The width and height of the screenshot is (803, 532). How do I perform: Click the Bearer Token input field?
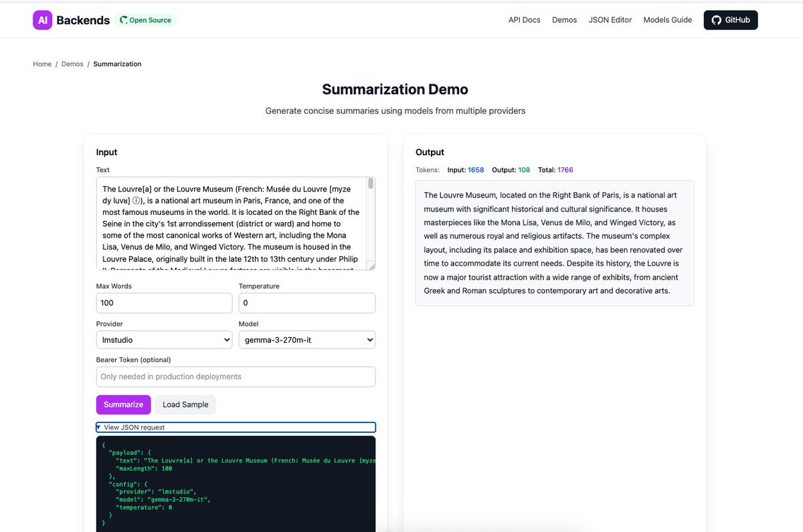[x=236, y=377]
